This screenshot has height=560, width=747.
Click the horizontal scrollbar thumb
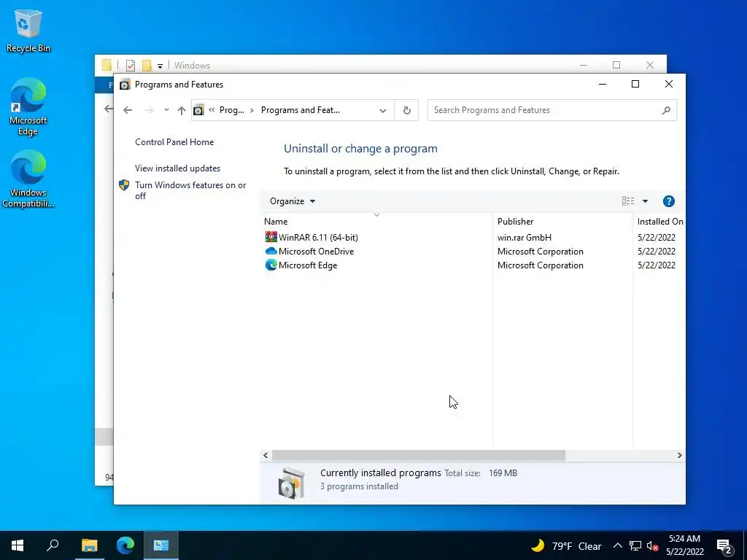(x=418, y=455)
